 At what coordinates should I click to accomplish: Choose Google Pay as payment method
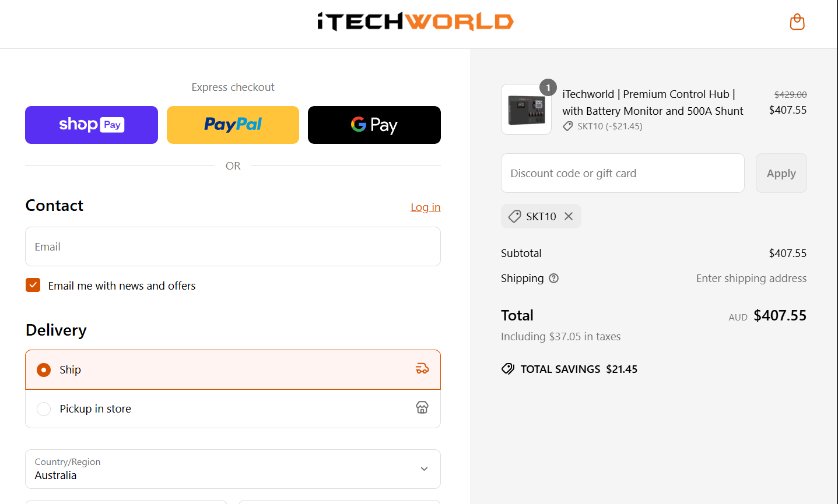tap(374, 125)
